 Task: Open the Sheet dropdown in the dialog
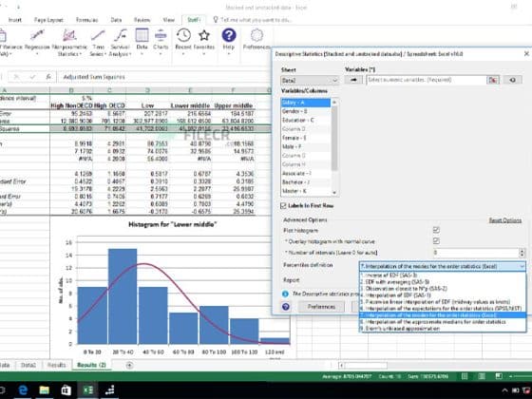(310, 81)
